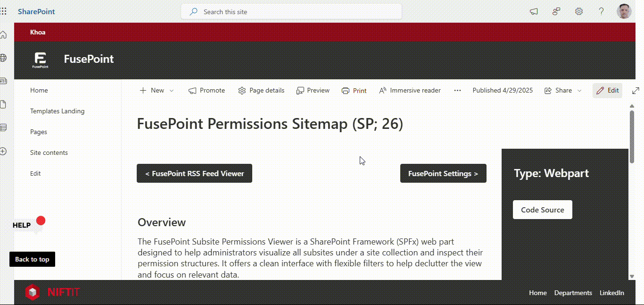
Task: Open Templates Landing in left navigation
Action: (x=58, y=111)
